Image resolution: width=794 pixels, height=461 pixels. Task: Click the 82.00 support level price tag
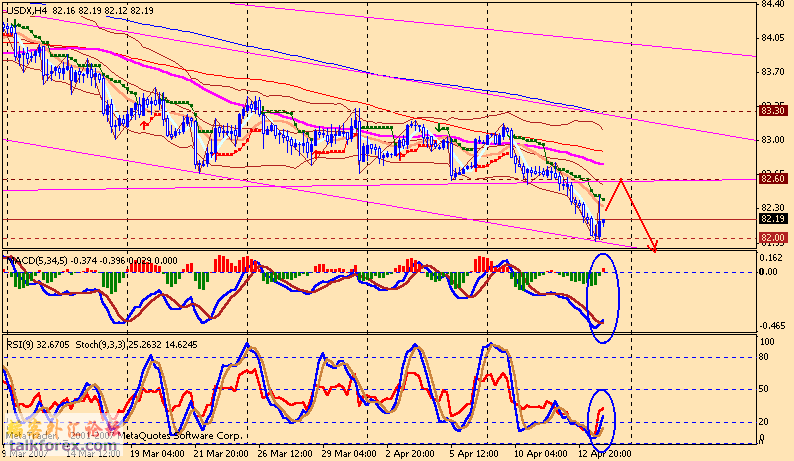point(771,237)
